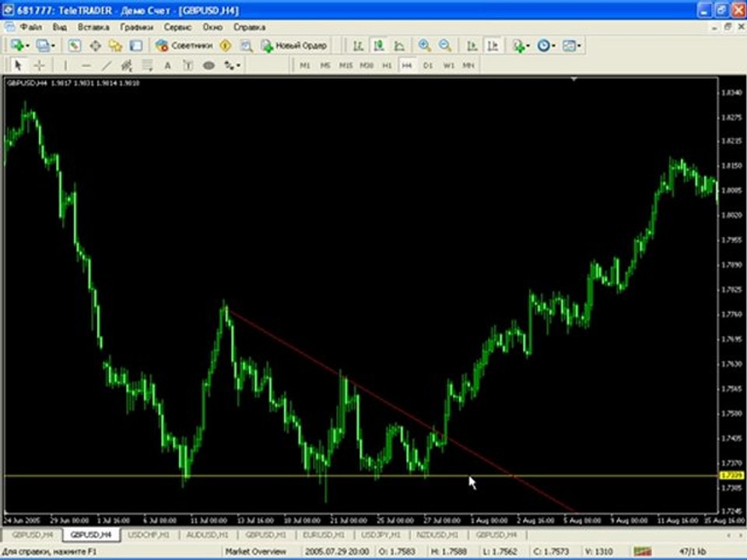Choose the Text tool marked A
Viewport: 747px width, 560px height.
(168, 65)
